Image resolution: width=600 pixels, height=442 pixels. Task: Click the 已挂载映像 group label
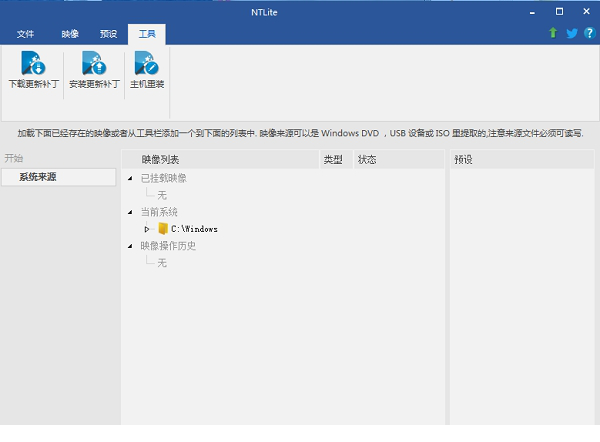pos(164,178)
